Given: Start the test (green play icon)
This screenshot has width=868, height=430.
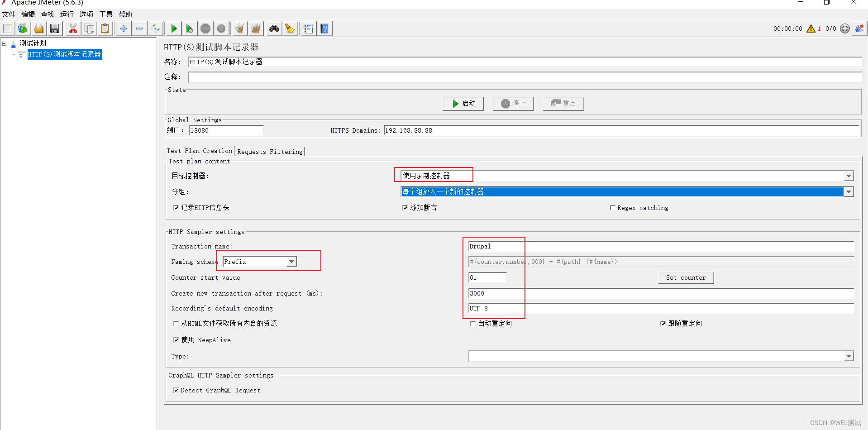Looking at the screenshot, I should click(174, 29).
